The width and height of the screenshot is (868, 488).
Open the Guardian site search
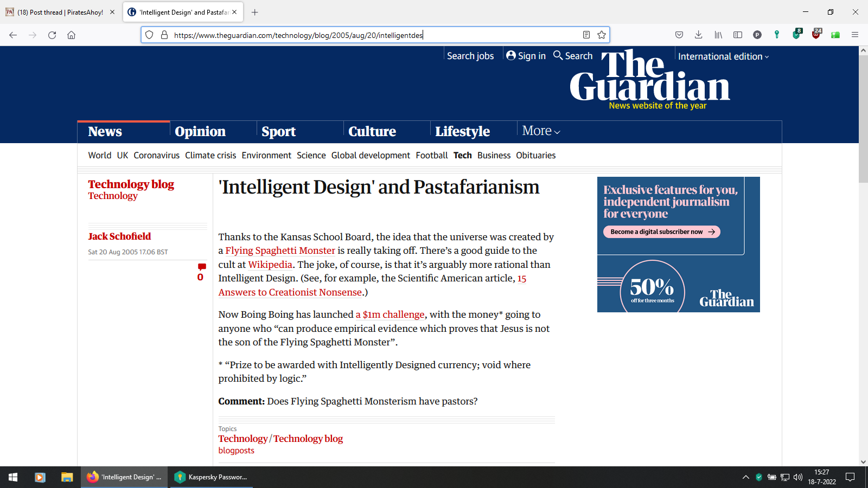coord(573,56)
